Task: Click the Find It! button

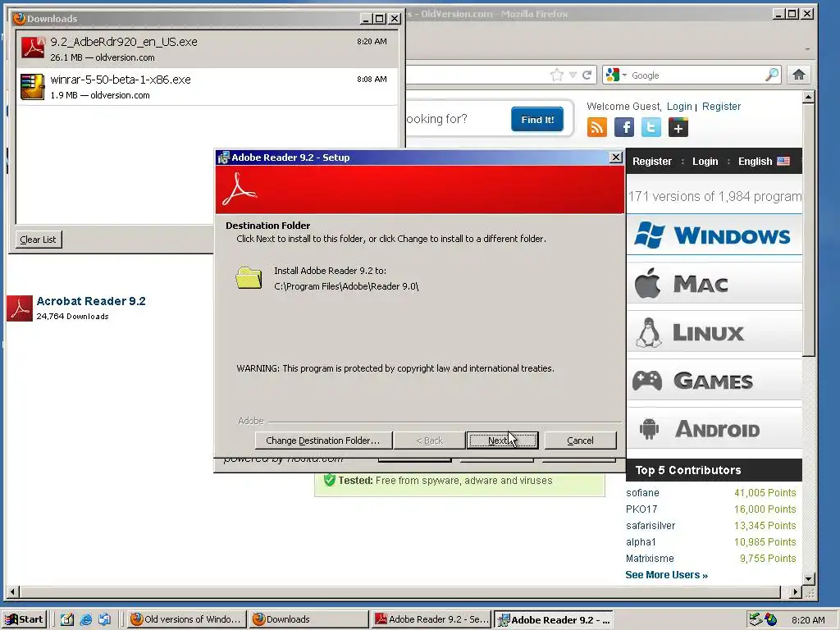Action: 537,120
